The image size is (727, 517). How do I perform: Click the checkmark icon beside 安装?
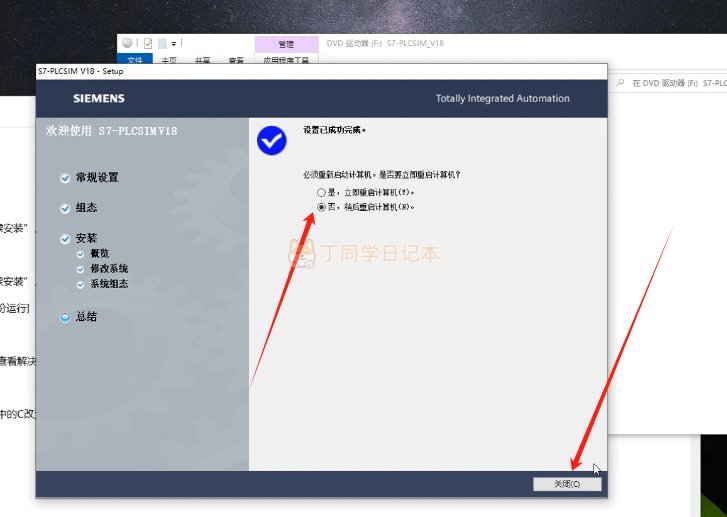[x=65, y=239]
